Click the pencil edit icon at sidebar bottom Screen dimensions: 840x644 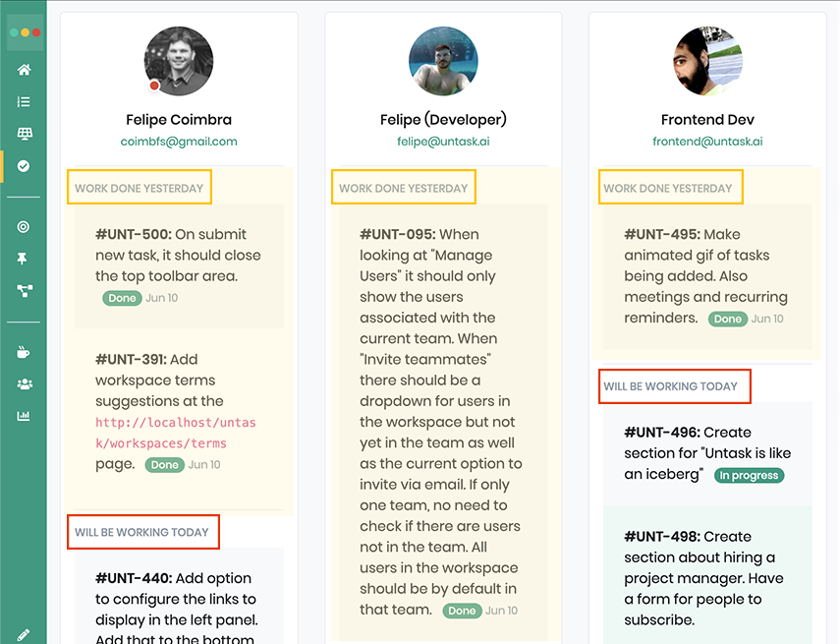(24, 635)
